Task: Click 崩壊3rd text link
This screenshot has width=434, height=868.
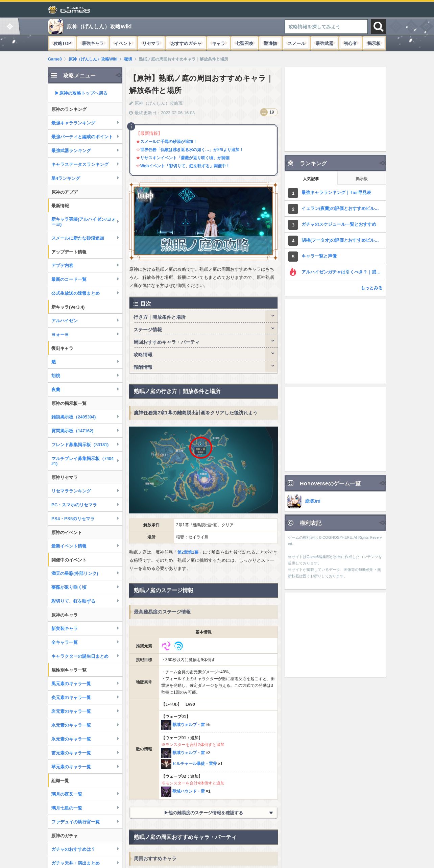Action: pos(313,501)
